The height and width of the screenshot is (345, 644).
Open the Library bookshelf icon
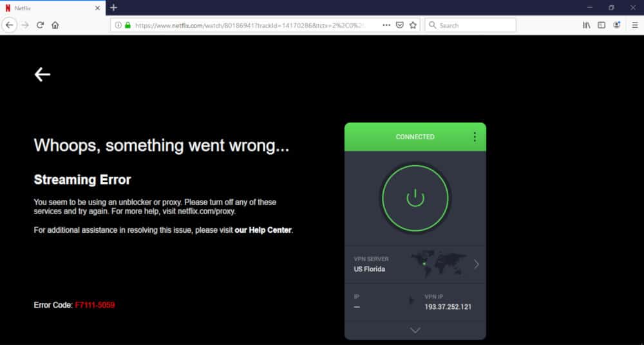(587, 25)
